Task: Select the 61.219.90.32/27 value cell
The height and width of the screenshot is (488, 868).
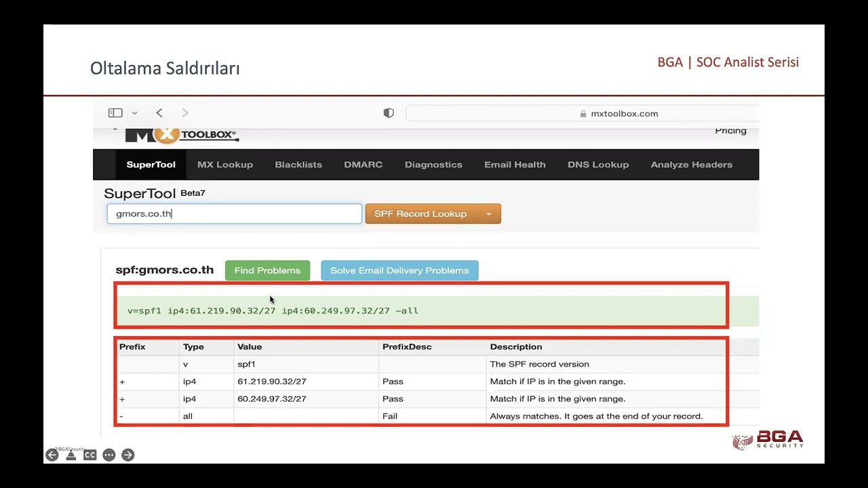Action: [272, 382]
